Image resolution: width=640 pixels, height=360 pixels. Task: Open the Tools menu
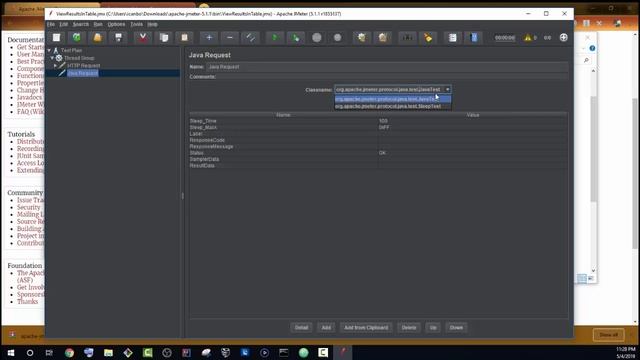click(x=136, y=24)
